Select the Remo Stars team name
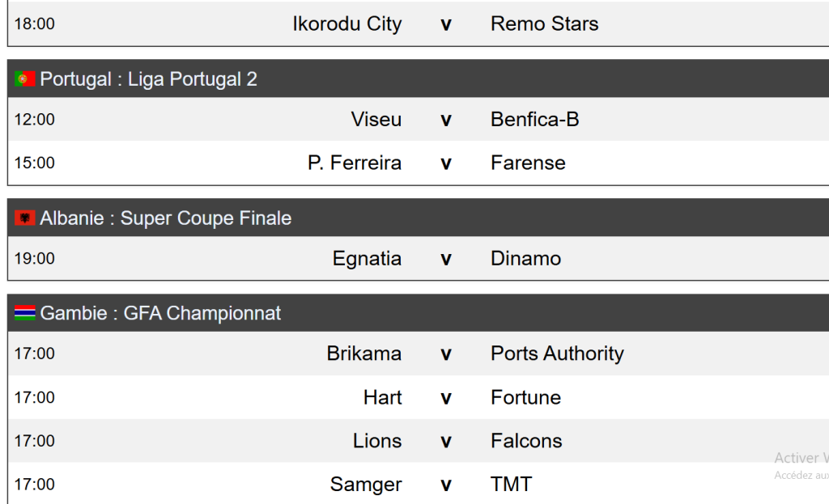The height and width of the screenshot is (504, 829). 544,24
